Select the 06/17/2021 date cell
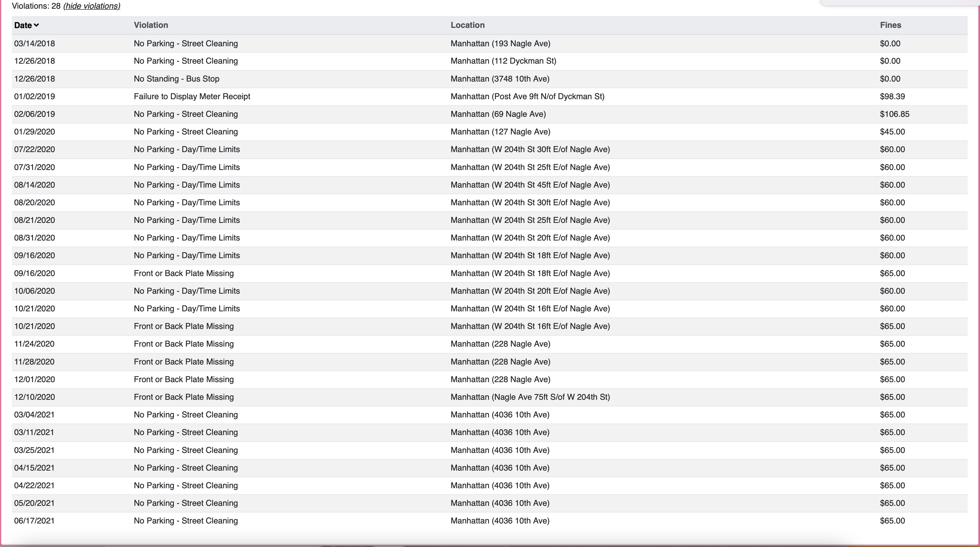Viewport: 980px width, 547px height. click(x=34, y=521)
